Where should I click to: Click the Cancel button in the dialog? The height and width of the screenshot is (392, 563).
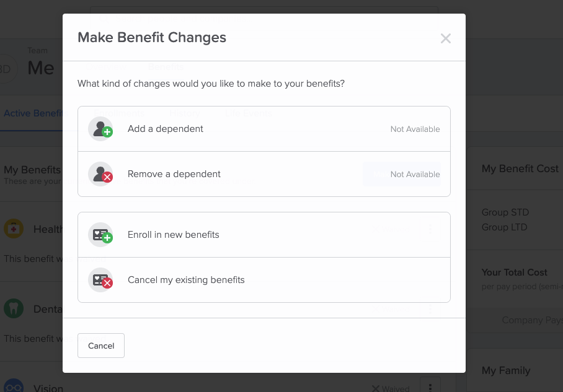click(101, 346)
